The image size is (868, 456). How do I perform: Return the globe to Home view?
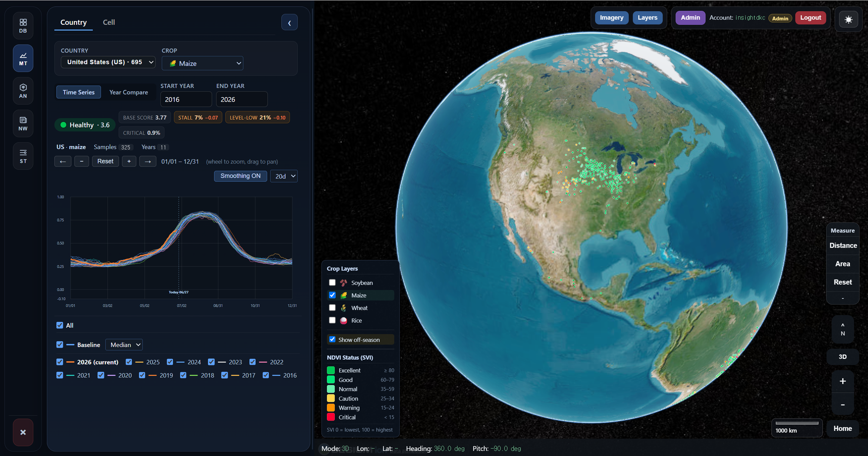(x=843, y=428)
